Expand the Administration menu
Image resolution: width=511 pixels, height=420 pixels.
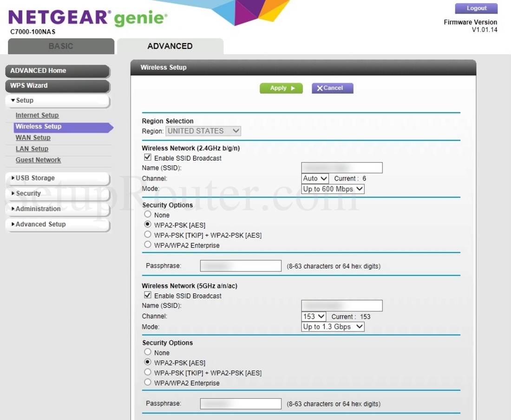tap(58, 209)
